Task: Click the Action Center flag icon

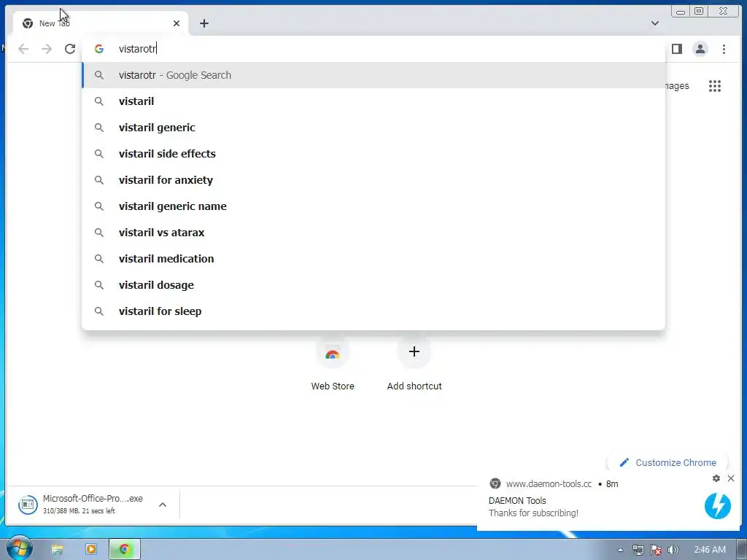Action: pyautogui.click(x=656, y=550)
